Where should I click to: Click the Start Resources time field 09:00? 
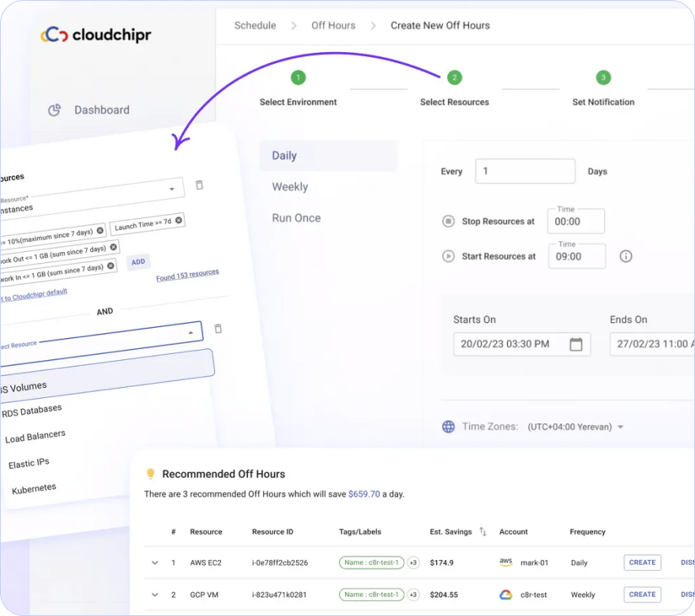tap(577, 256)
